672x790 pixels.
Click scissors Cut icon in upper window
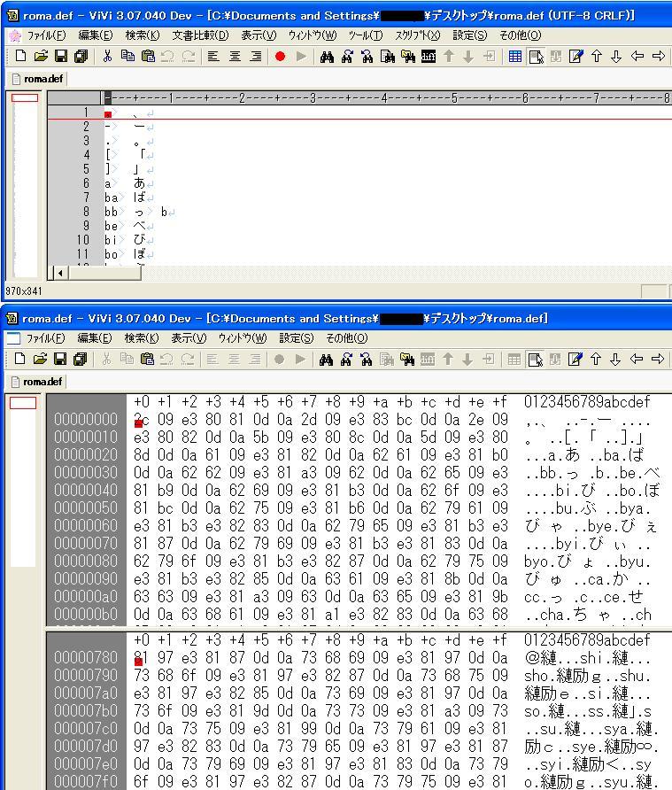107,56
